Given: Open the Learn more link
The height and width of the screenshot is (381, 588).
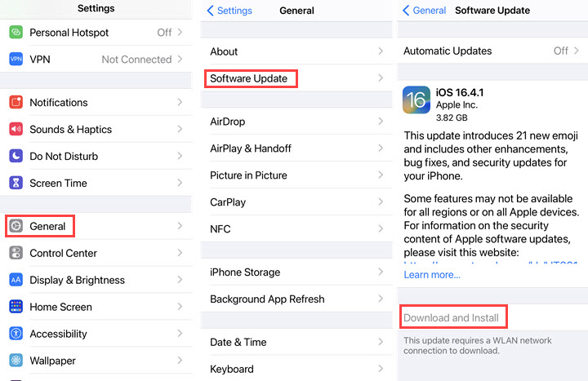Looking at the screenshot, I should [x=432, y=275].
